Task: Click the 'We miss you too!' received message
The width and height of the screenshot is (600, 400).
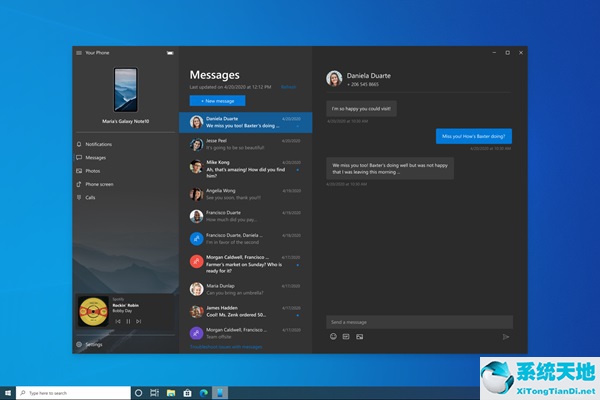Action: [390, 168]
